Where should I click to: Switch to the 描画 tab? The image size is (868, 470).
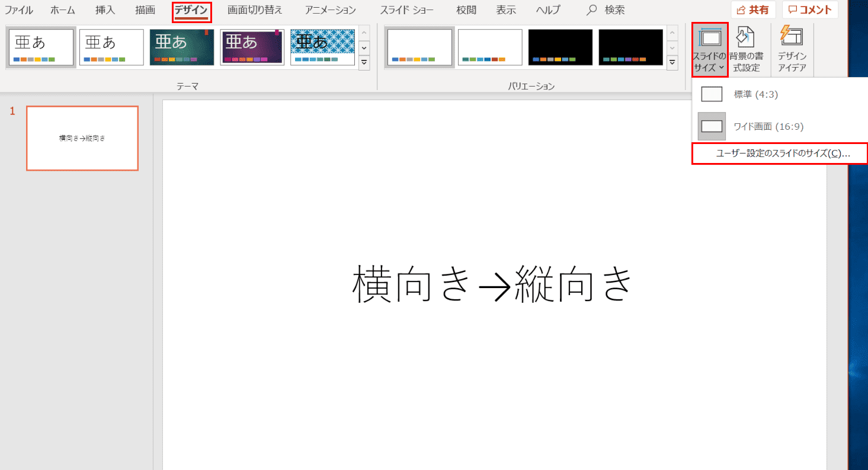145,10
